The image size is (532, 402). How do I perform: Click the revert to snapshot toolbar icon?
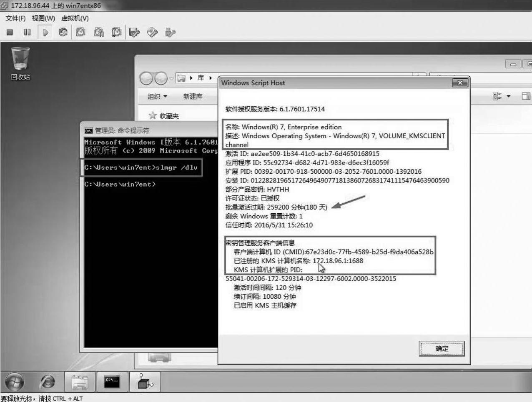(x=99, y=32)
